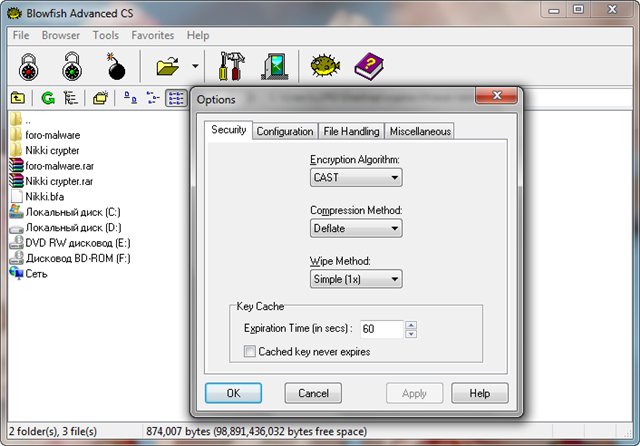Screen dimensions: 640x446
Task: Click the '2 folder(s), 3 file(s)' status text
Action: point(53,431)
